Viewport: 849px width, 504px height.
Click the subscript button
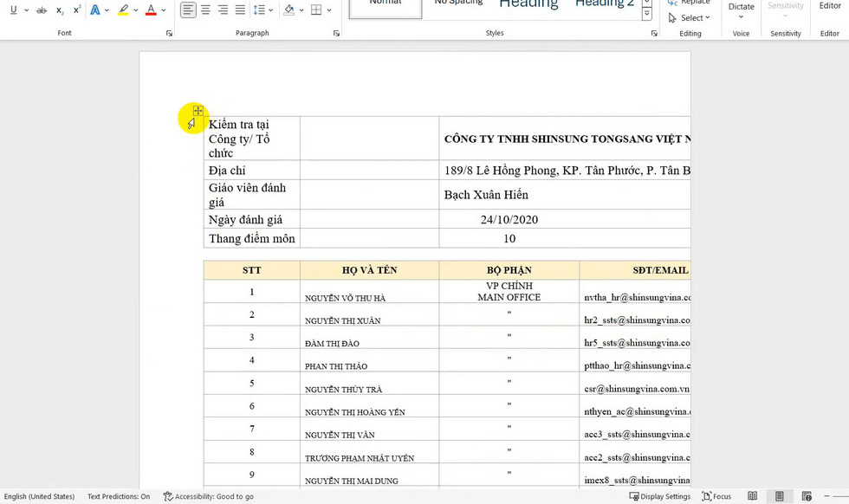60,10
